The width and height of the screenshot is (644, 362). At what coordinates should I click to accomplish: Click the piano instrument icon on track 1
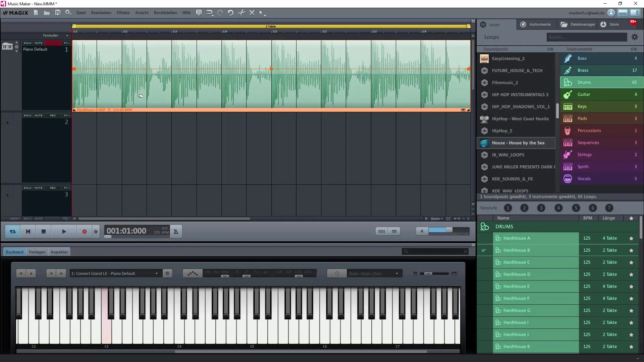[7, 47]
